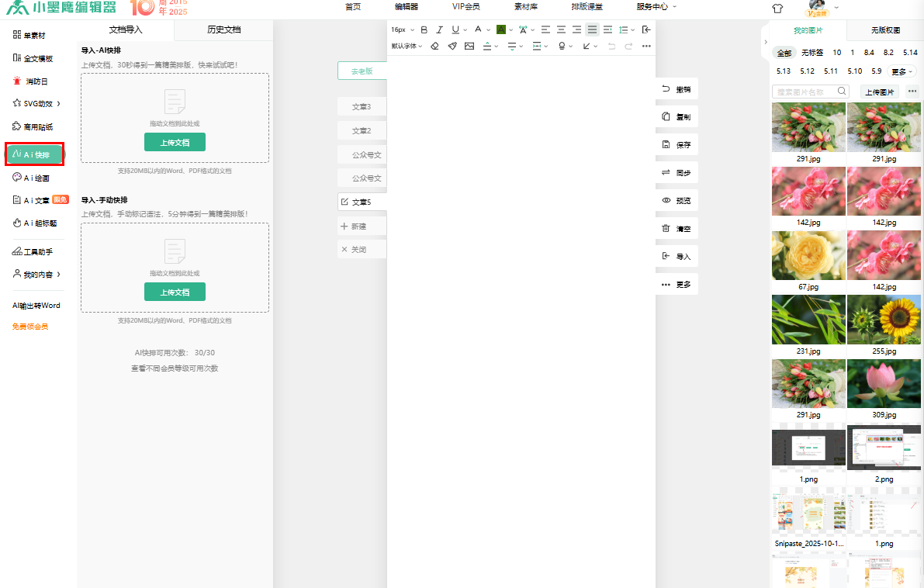Expand the background color dropdown arrow
Viewport: 924px width, 588px height.
click(511, 30)
